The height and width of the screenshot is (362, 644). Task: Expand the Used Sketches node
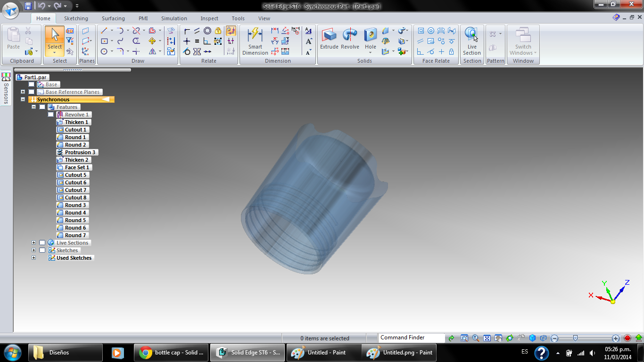[33, 258]
